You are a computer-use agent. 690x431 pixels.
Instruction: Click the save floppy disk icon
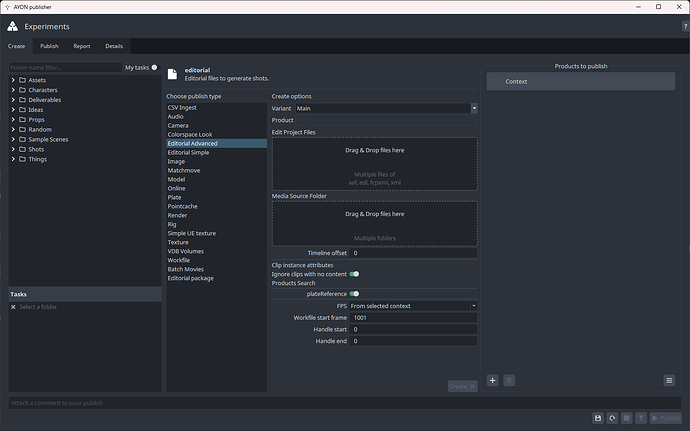pos(597,418)
